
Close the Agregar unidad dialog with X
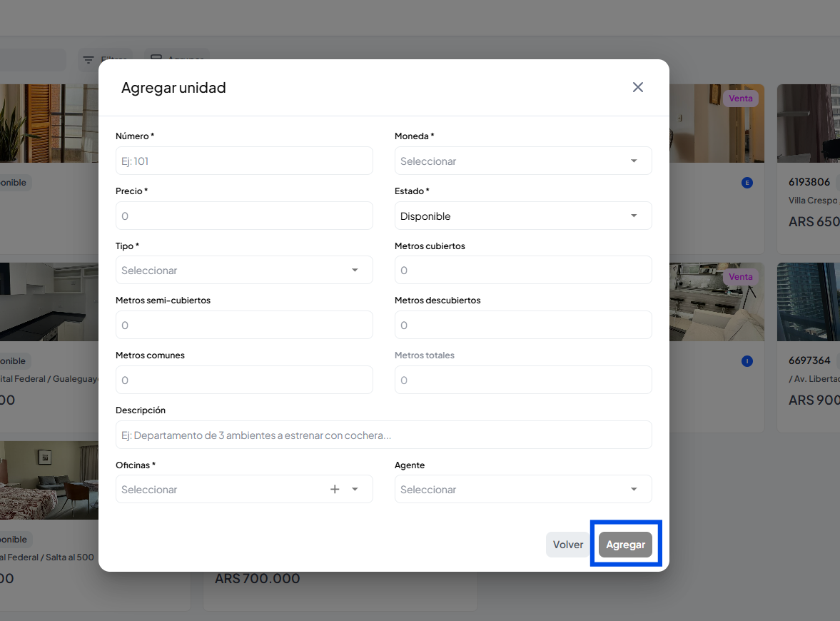pyautogui.click(x=638, y=87)
